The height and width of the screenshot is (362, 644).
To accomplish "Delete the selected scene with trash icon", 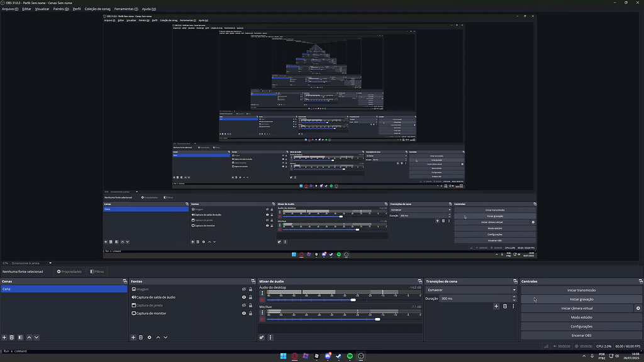I will [12, 337].
